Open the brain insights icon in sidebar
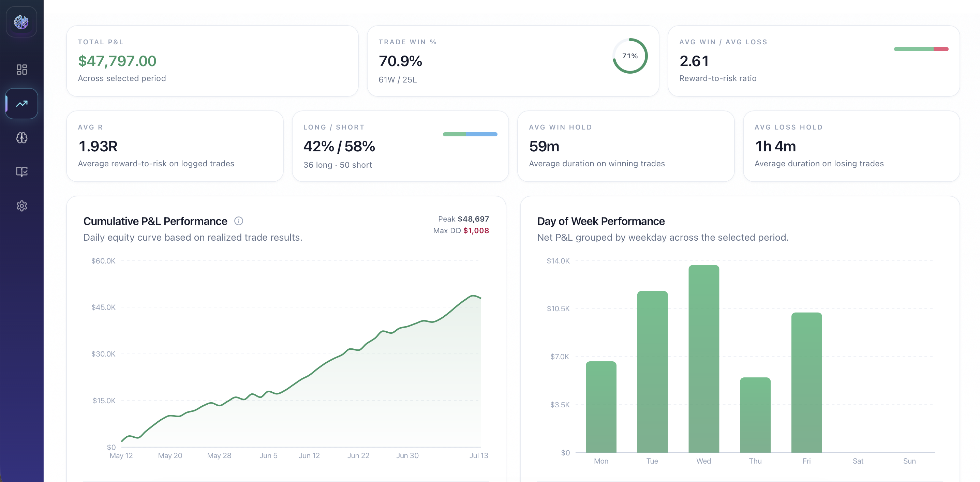The width and height of the screenshot is (980, 482). 22,137
